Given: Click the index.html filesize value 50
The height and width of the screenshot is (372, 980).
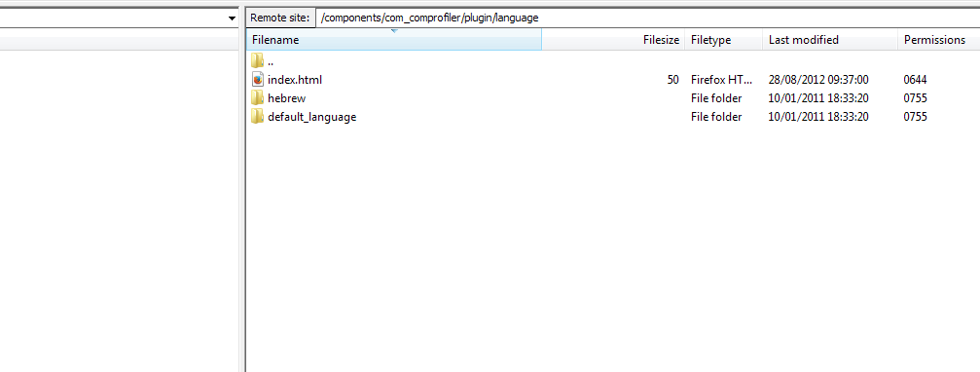Looking at the screenshot, I should [672, 80].
